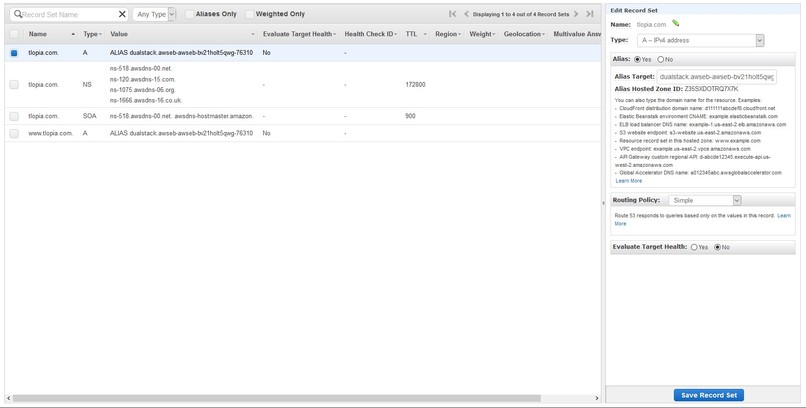Check the tlopia.com. SOA record checkbox
This screenshot has height=408, width=806.
click(14, 116)
